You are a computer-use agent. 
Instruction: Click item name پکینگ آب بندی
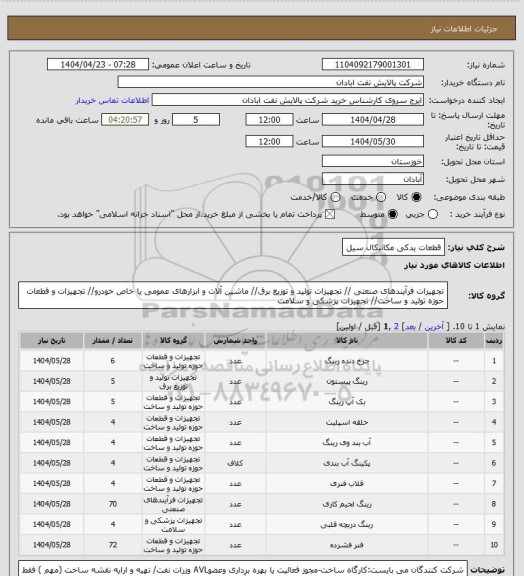coord(347,463)
